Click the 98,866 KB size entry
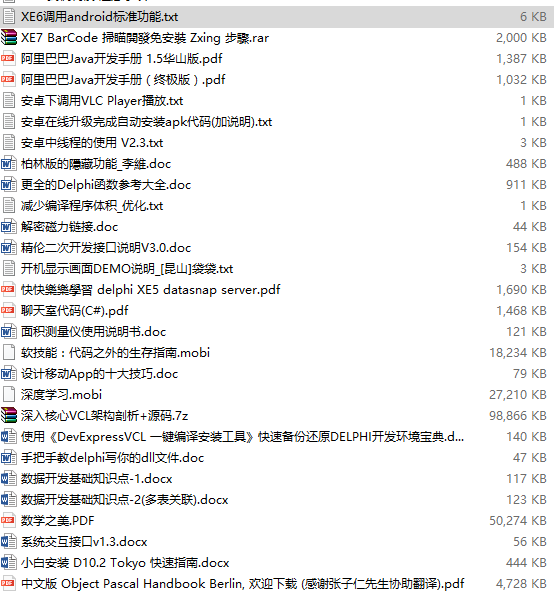Viewport: 554px width, 603px height. click(517, 416)
